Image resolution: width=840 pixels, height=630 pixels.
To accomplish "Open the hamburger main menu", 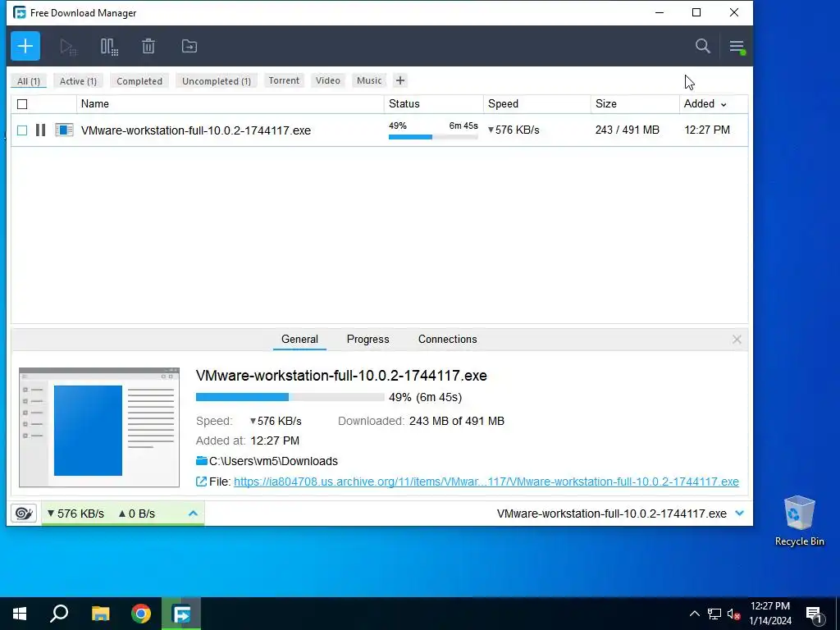I will pos(737,47).
